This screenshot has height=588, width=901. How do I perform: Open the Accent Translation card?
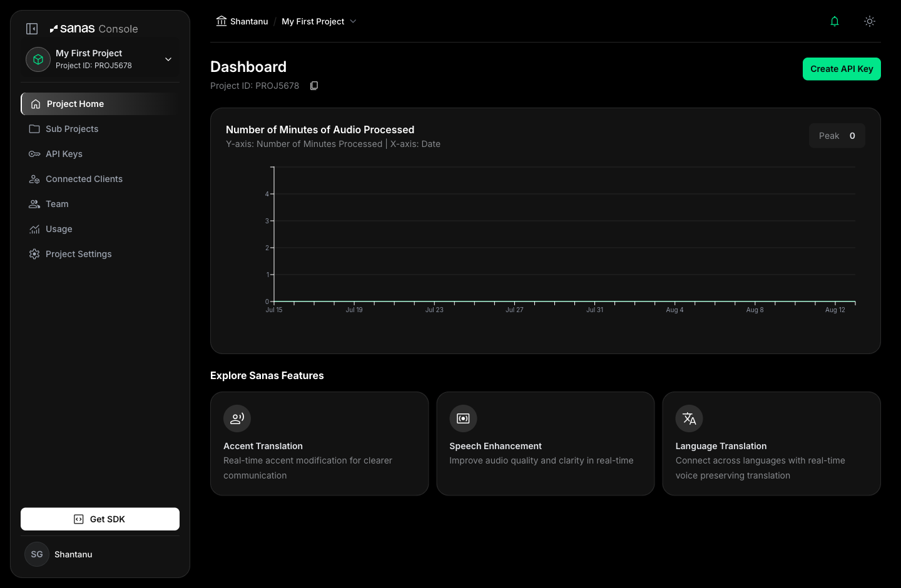[x=319, y=444]
